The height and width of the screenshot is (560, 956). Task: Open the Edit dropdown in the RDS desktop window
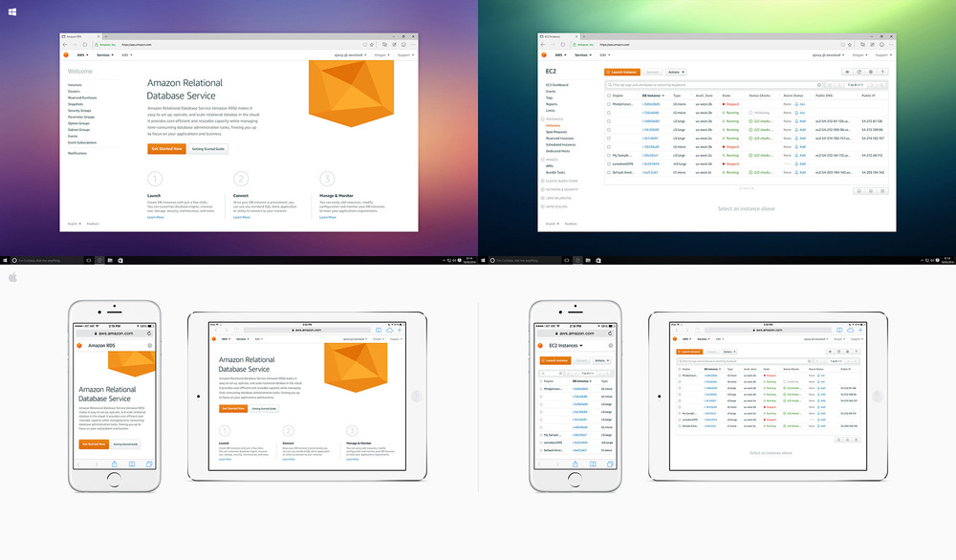tap(127, 54)
